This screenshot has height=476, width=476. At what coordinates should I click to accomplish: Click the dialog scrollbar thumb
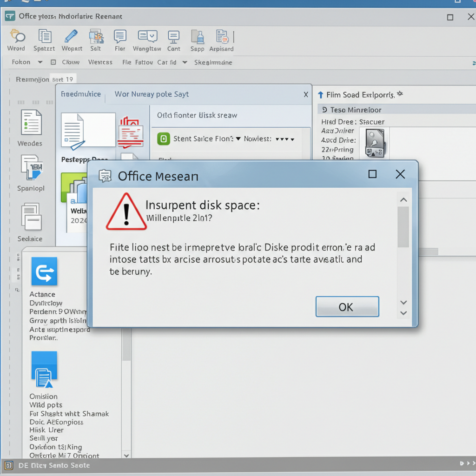coord(403,227)
